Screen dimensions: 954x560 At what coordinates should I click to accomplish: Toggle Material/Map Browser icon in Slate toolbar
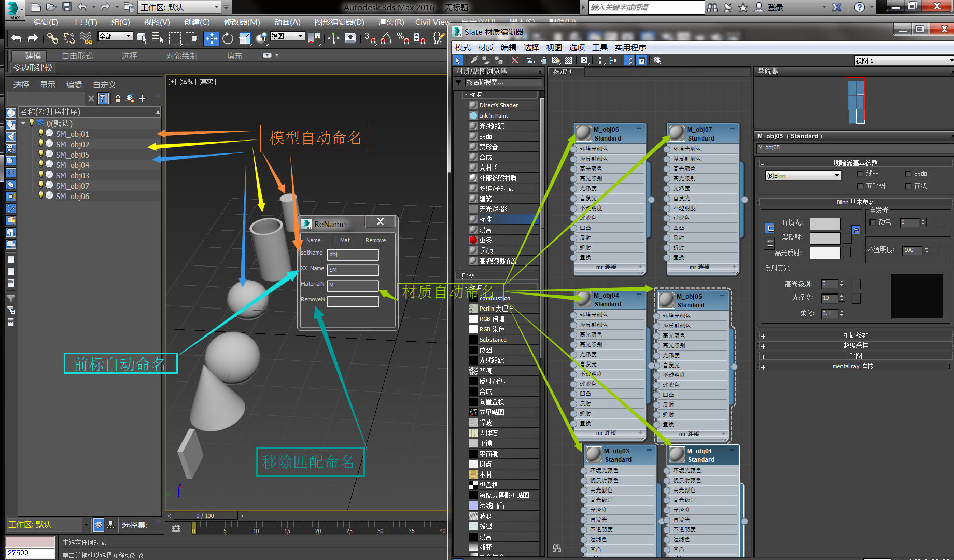coord(629,60)
